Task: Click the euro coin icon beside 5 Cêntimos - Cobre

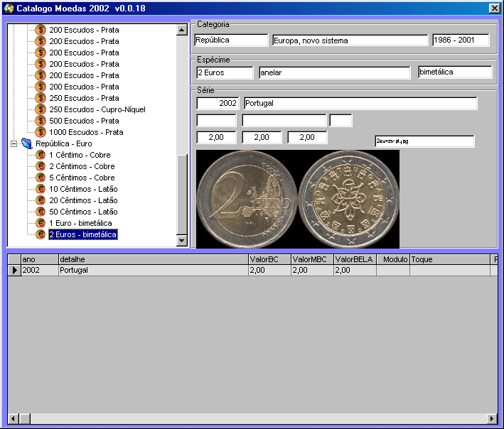Action: (41, 178)
